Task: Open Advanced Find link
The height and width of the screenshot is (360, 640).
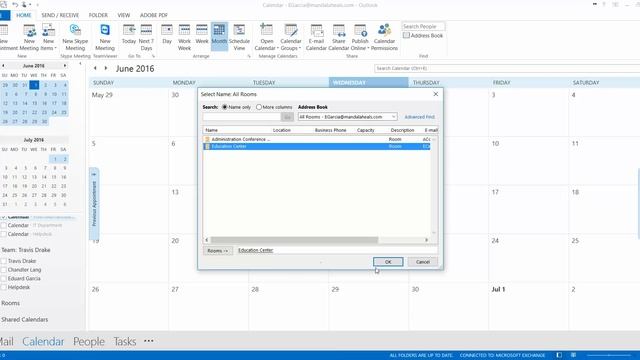Action: point(419,117)
